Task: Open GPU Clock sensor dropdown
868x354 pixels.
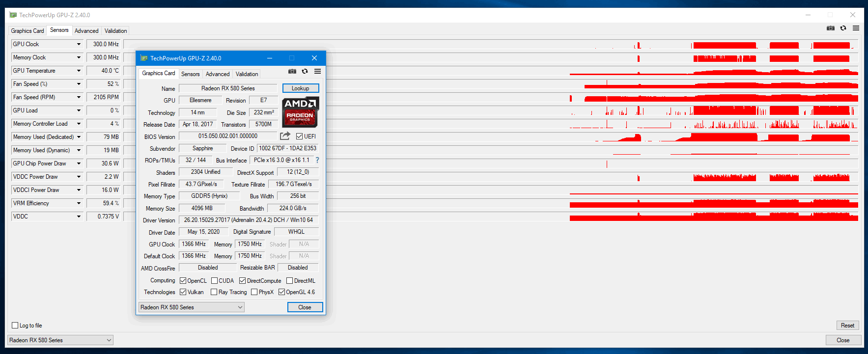Action: pos(79,44)
